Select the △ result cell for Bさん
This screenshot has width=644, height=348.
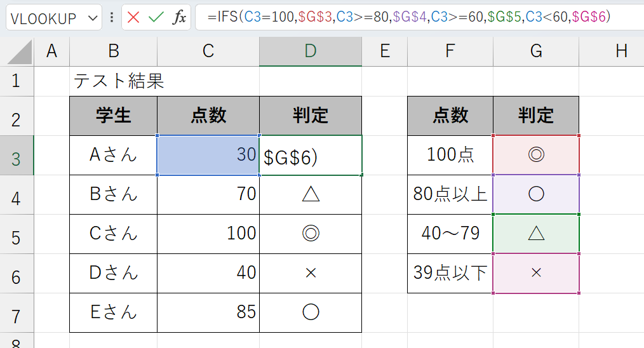pos(311,195)
